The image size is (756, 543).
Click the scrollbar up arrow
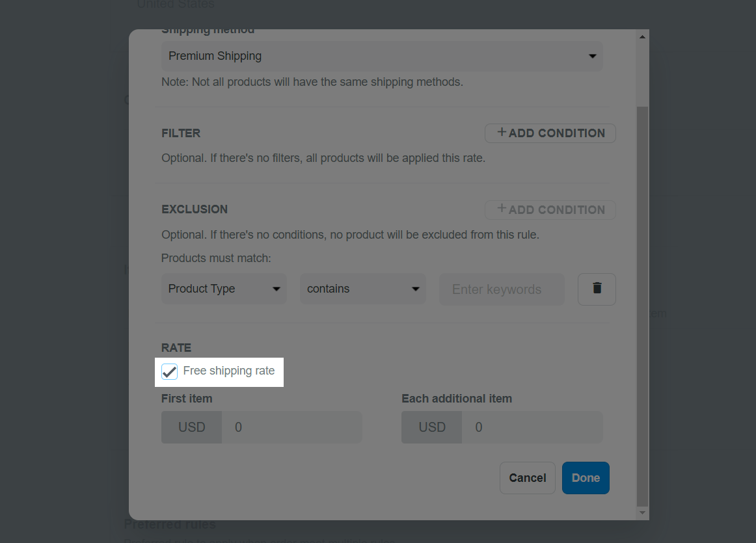click(642, 37)
